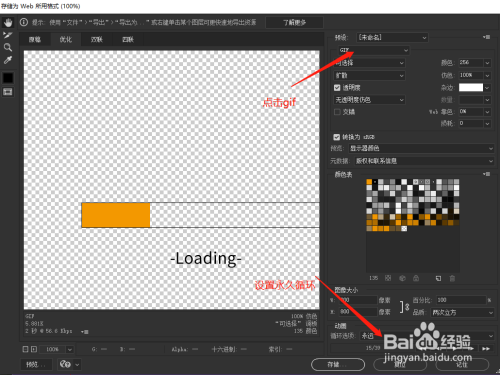This screenshot has width=500, height=375.
Task: Click the -Loading- text in preview
Action: coord(206,258)
